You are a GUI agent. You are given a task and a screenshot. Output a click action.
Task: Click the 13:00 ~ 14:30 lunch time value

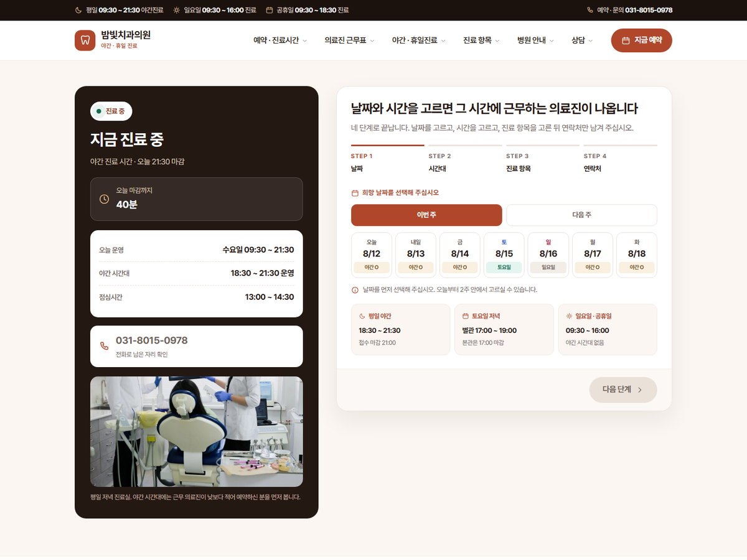click(270, 297)
